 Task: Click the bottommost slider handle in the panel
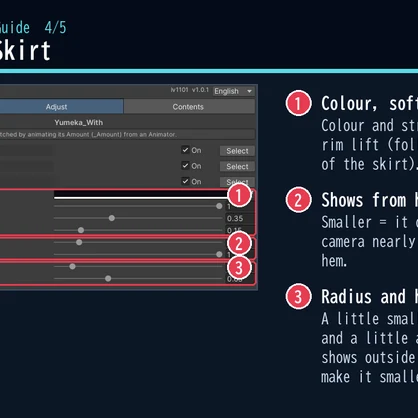point(108,278)
